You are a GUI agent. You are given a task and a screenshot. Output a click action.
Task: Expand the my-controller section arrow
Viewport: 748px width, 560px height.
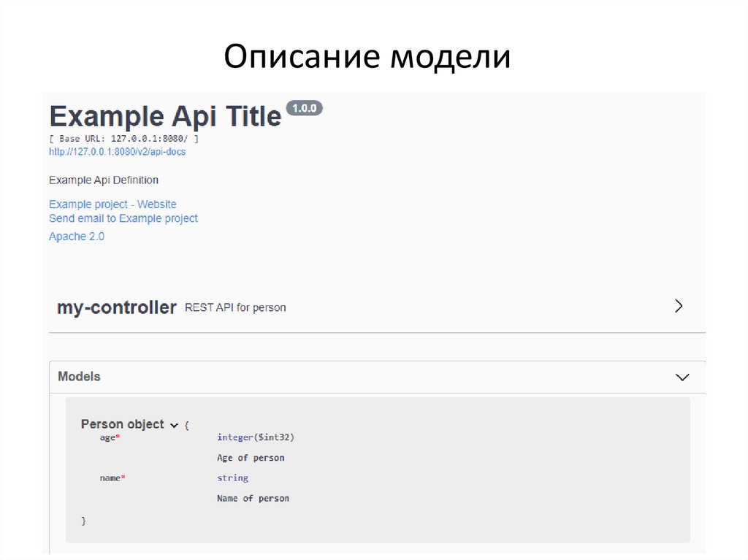click(x=679, y=306)
